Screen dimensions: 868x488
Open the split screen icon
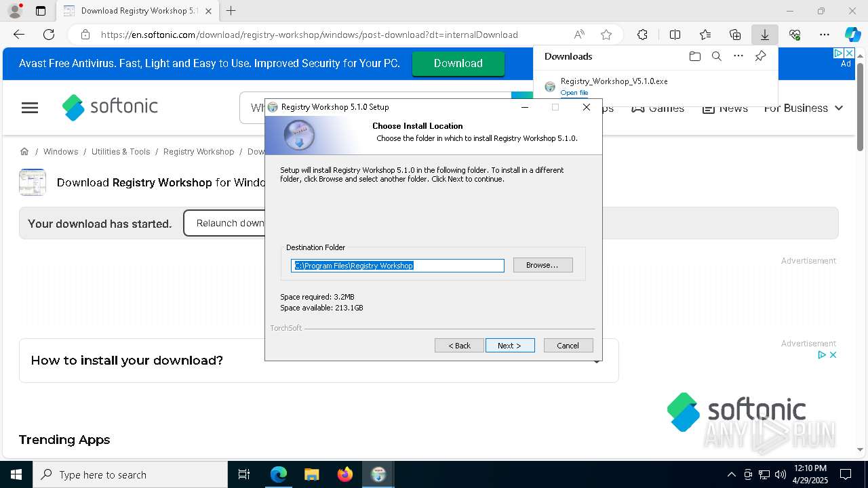(675, 35)
